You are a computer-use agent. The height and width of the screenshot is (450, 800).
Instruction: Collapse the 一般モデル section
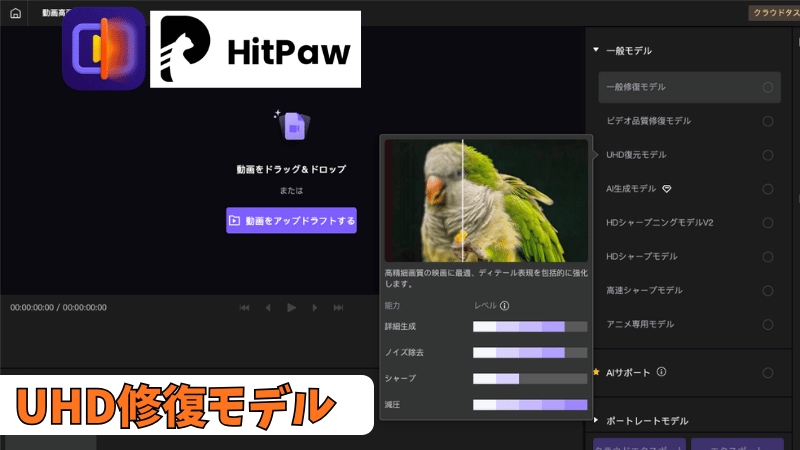(x=595, y=50)
